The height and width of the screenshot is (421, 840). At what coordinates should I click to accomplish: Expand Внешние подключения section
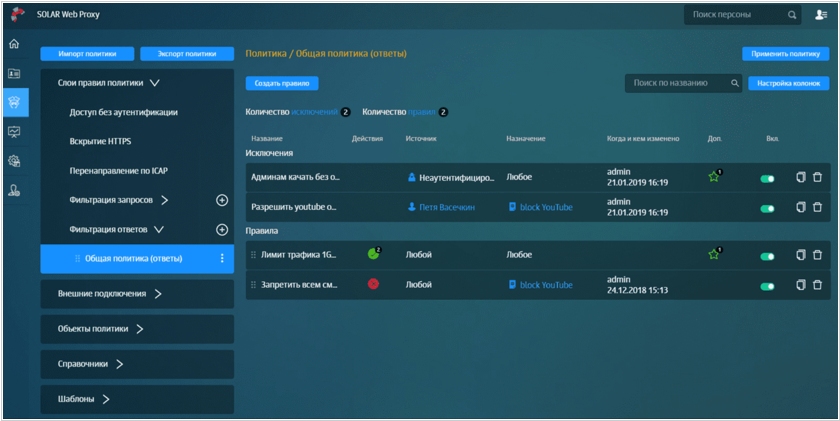click(x=158, y=294)
